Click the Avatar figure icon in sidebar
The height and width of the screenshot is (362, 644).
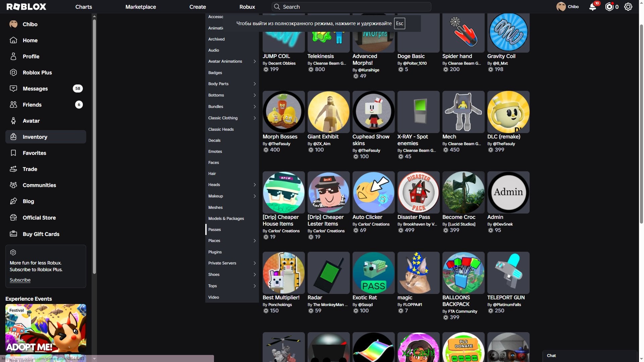13,121
